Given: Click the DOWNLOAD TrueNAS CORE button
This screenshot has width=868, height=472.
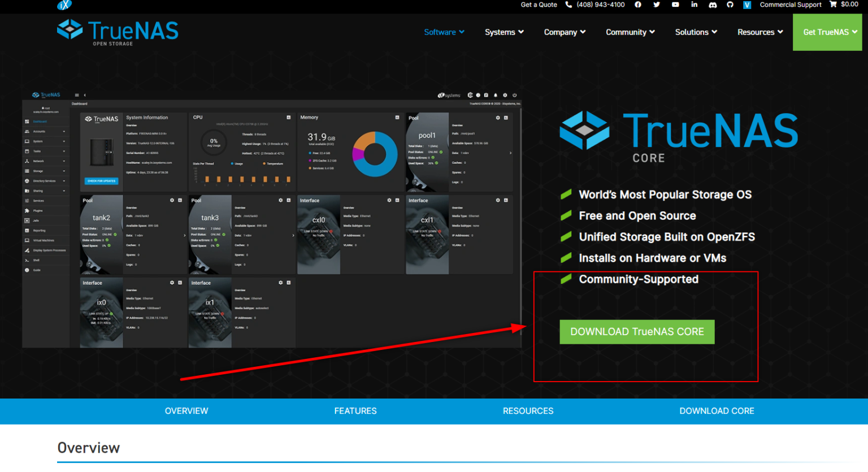Looking at the screenshot, I should [x=637, y=332].
